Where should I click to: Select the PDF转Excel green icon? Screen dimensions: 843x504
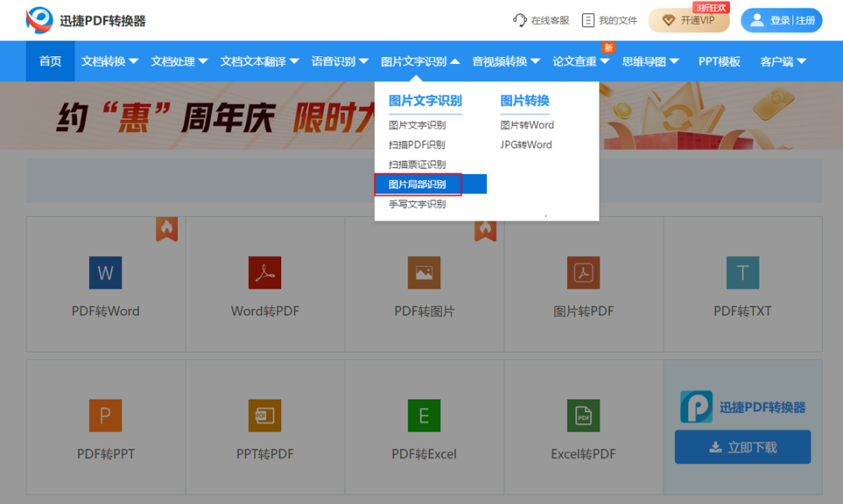(x=424, y=415)
